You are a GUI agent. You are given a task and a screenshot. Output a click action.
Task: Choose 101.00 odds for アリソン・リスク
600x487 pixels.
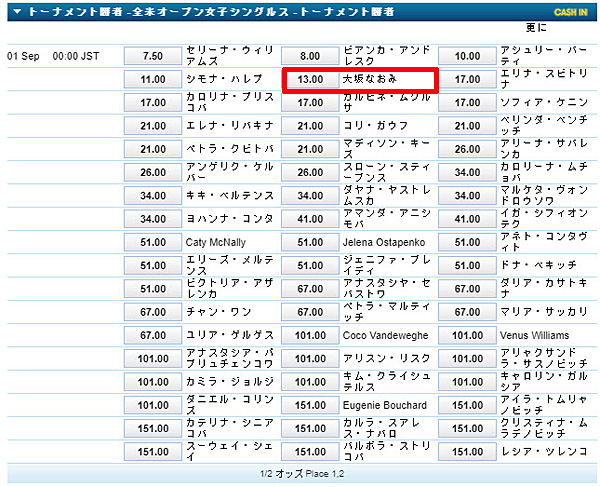pyautogui.click(x=310, y=359)
